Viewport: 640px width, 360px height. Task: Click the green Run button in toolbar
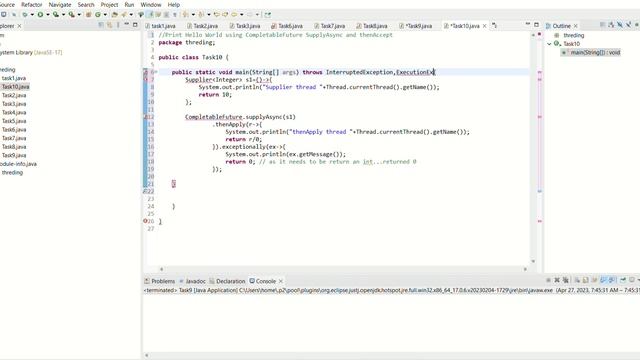pyautogui.click(x=40, y=15)
